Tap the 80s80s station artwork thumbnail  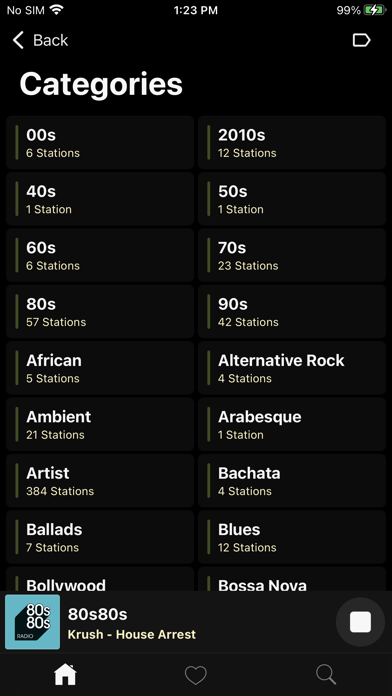32,622
